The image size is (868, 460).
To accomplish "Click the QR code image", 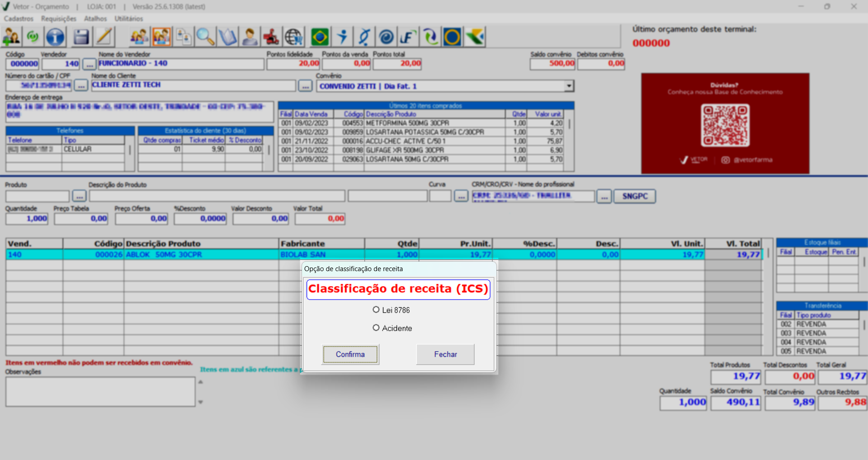I will tap(725, 125).
